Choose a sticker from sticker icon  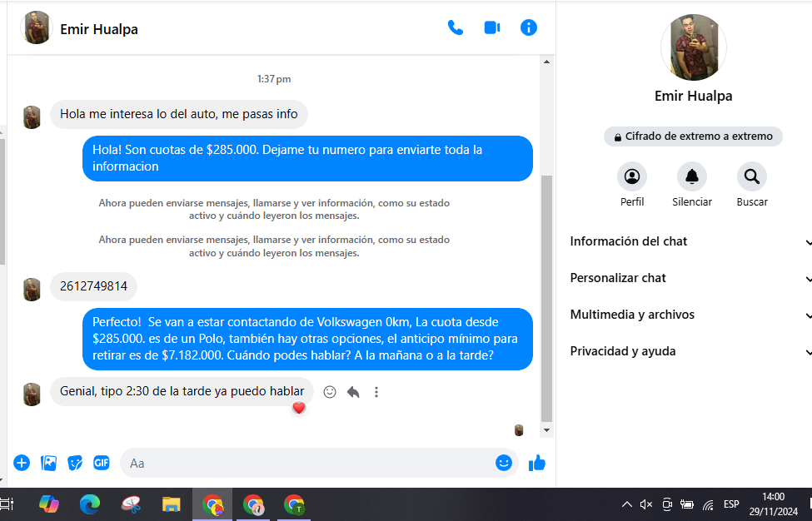(75, 463)
